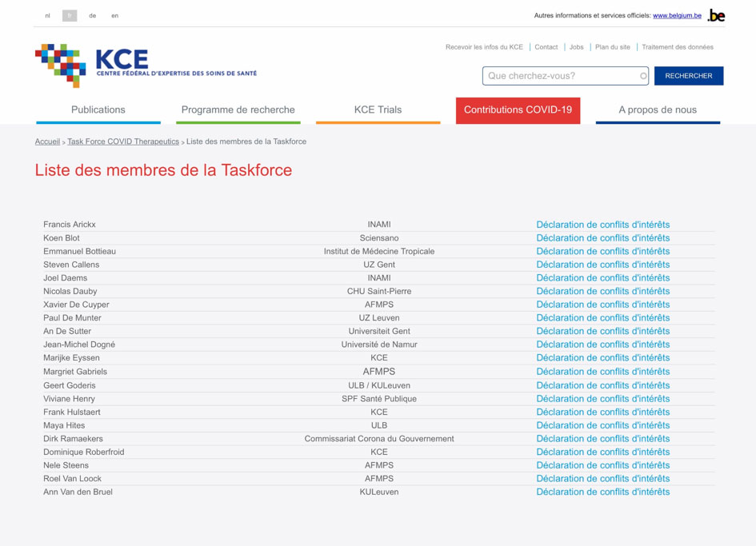Open A propos de nous tab
756x546 pixels.
tap(658, 110)
